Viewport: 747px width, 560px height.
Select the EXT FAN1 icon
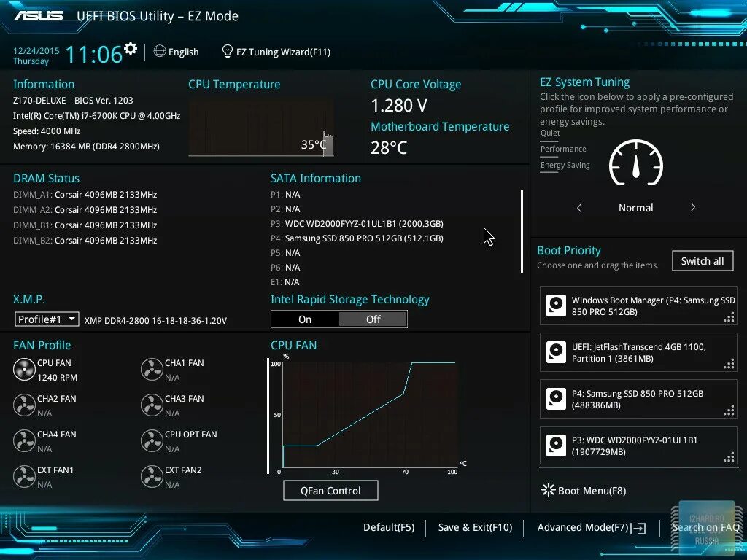tap(24, 476)
